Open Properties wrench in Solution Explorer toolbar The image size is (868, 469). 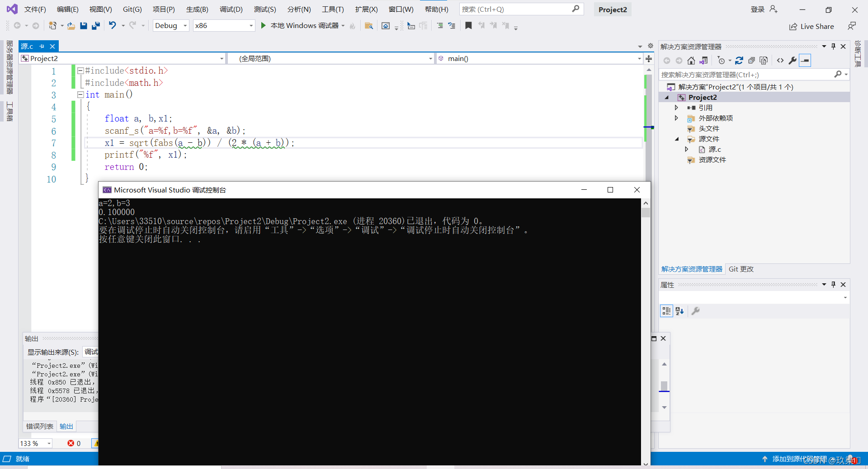793,61
